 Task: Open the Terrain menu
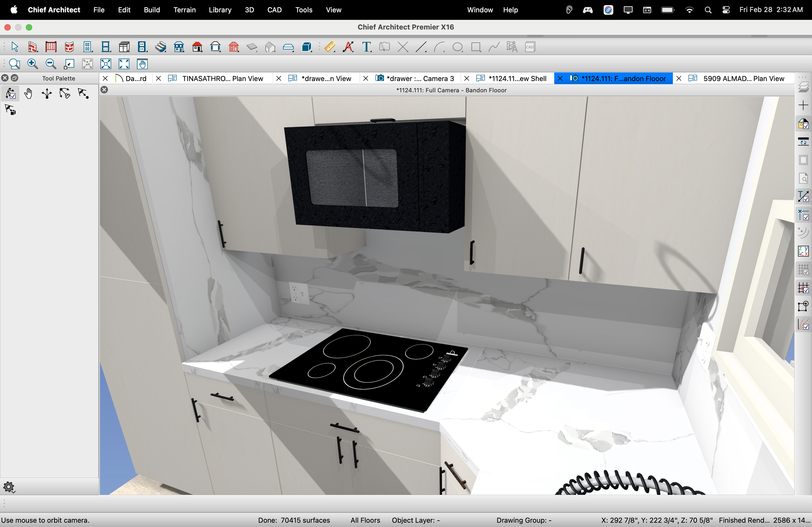(x=184, y=10)
